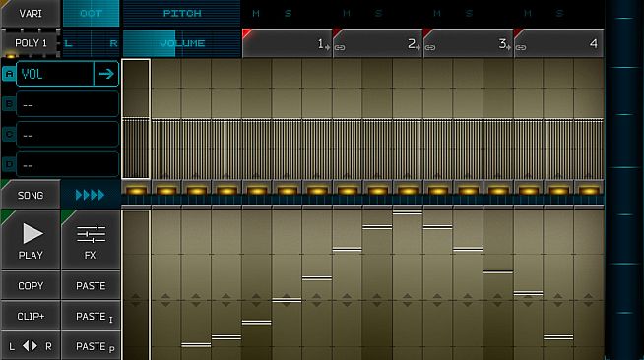Click the arrow next to VOL
644x360 pixels.
tap(106, 74)
